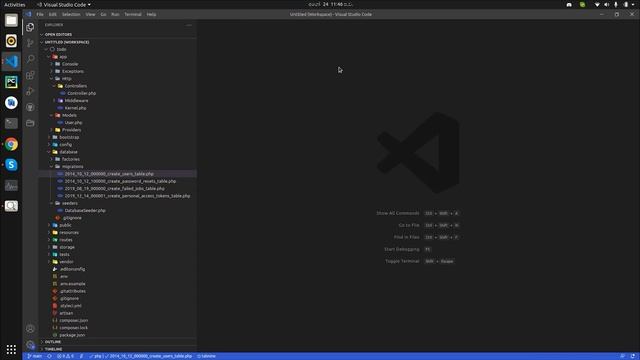Screen dimensions: 640x360
Task: Open the .styleci.yml file
Action: [x=70, y=306]
